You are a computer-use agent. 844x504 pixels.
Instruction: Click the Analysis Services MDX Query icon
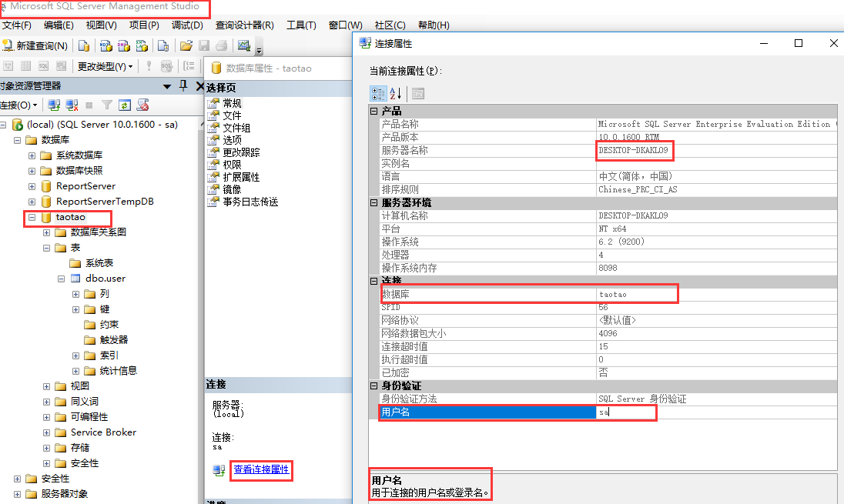106,45
